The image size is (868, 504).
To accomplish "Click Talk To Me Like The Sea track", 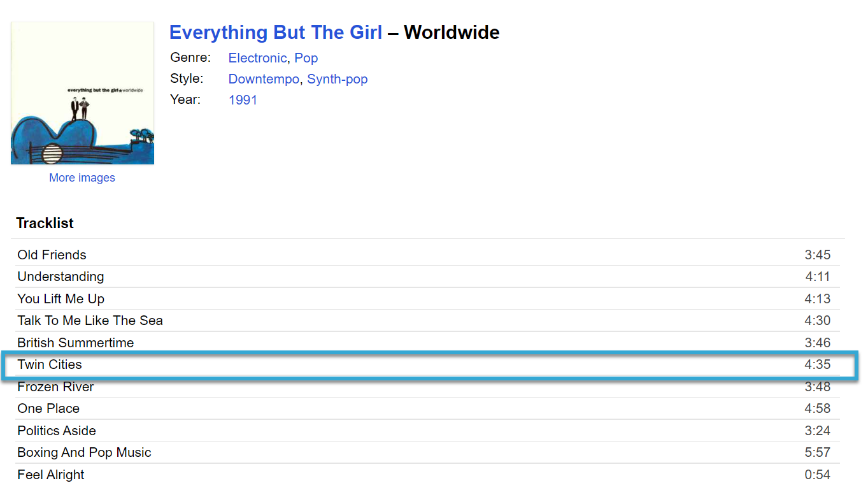I will (90, 320).
